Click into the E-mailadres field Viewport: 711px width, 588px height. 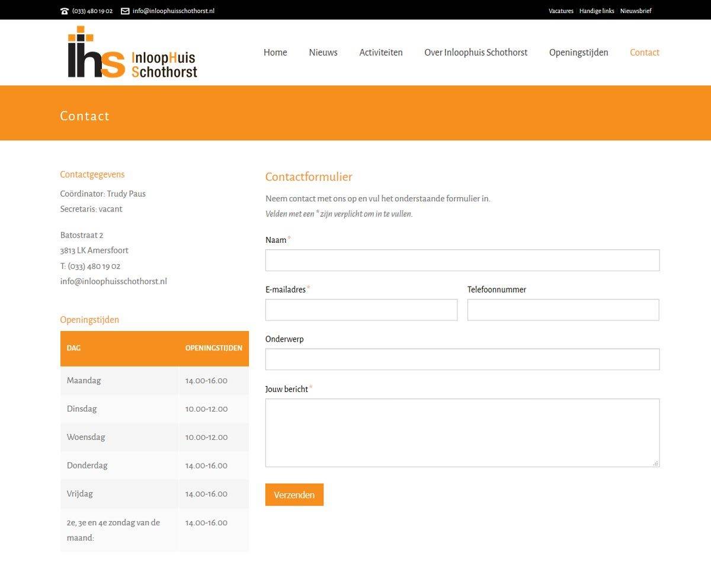pos(361,310)
